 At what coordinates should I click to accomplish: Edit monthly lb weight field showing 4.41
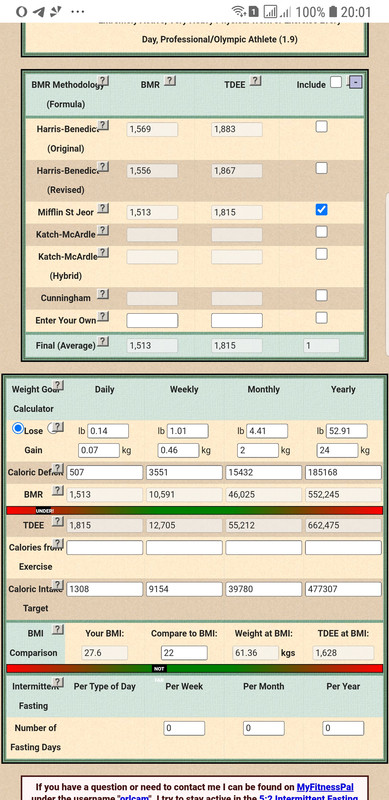tap(267, 431)
